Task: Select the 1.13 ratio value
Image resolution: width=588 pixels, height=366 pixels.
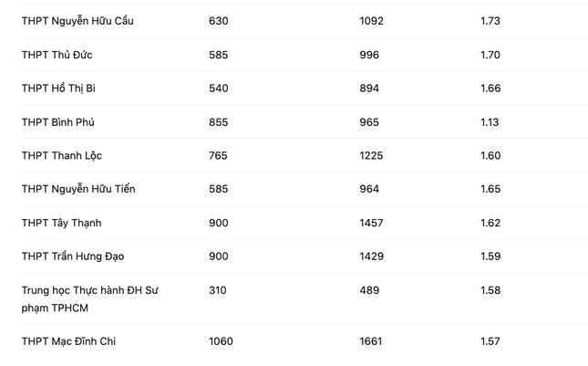Action: tap(490, 122)
